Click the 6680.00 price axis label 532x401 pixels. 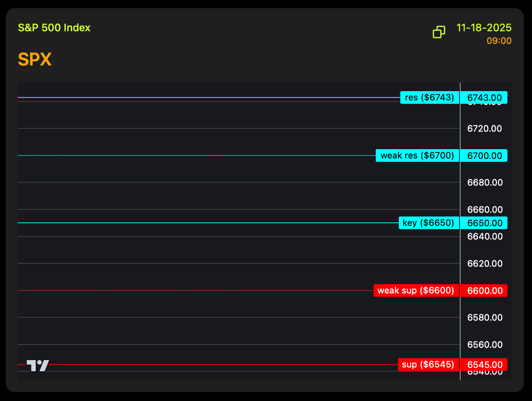[x=484, y=183]
